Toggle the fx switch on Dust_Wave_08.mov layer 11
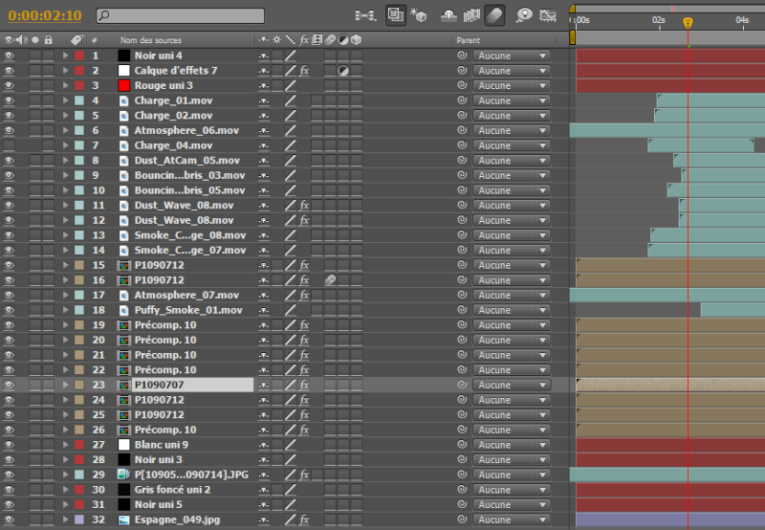Screen dimensions: 765x530 [x=304, y=205]
